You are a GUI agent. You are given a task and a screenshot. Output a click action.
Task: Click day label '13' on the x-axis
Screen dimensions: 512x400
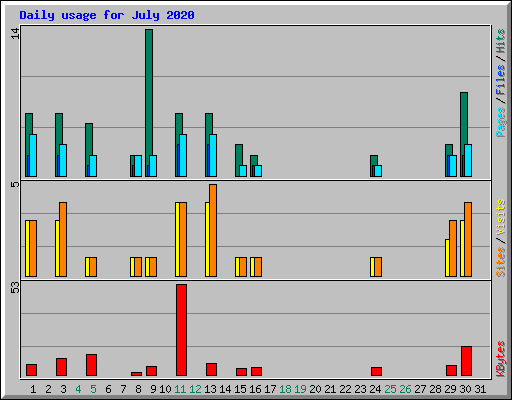coord(210,389)
